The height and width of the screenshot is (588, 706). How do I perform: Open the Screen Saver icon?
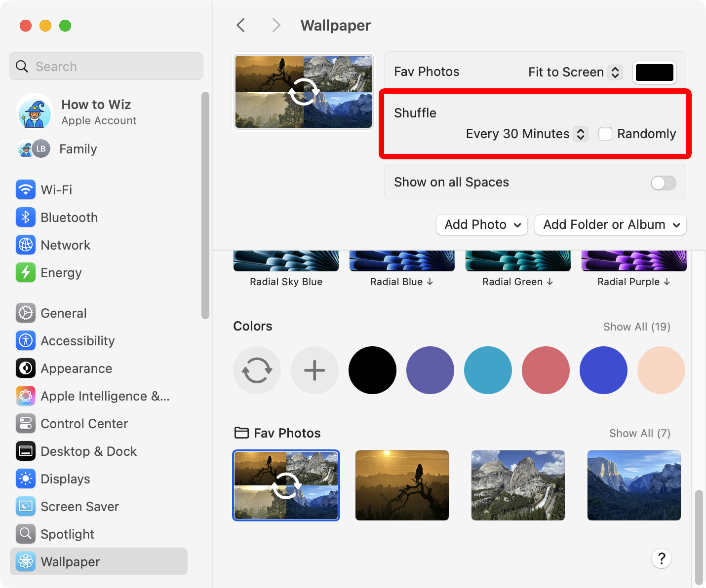[25, 507]
